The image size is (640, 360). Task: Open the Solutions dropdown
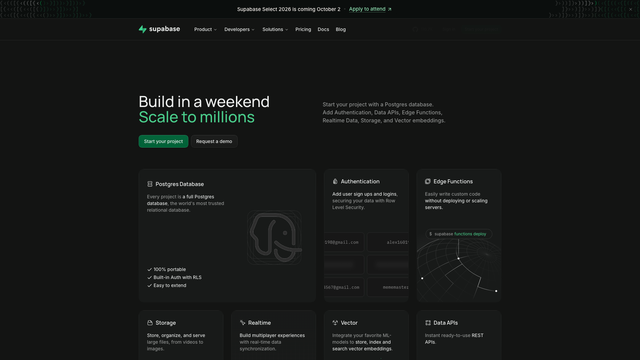click(x=275, y=29)
